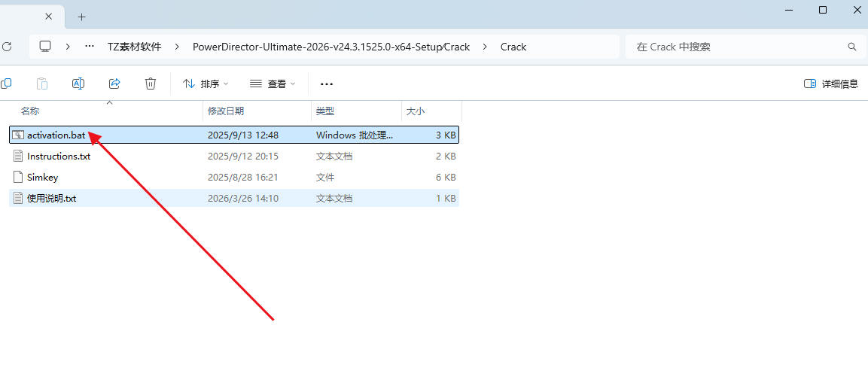Expand the chevron after the monitor icon
Image resolution: width=868 pixels, height=386 pixels.
(68, 47)
